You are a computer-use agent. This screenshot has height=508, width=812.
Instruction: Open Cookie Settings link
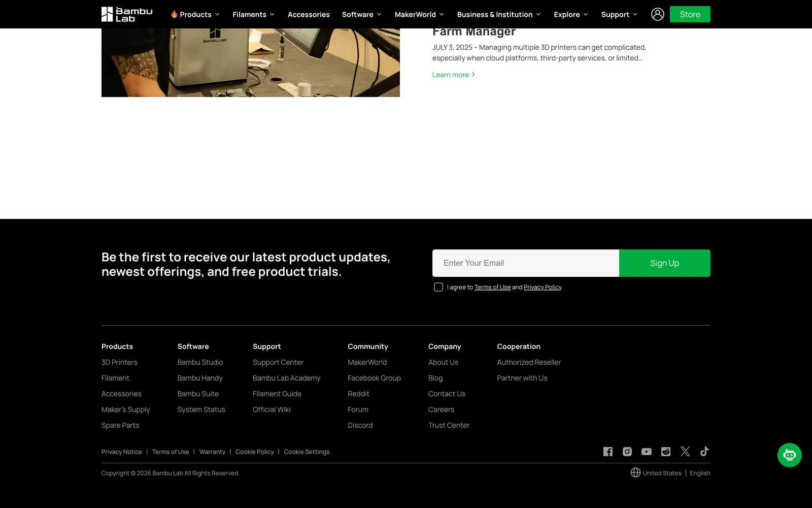click(x=307, y=452)
